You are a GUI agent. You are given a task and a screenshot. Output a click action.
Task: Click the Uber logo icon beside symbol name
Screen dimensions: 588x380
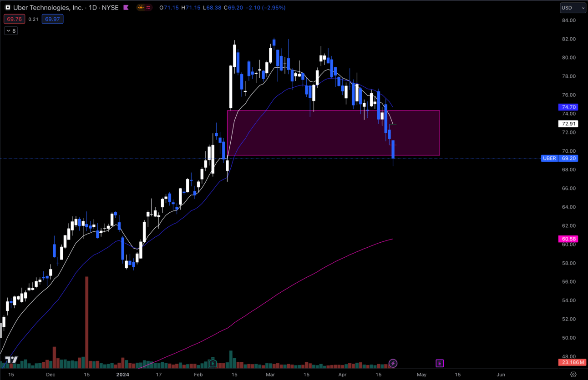(x=8, y=8)
